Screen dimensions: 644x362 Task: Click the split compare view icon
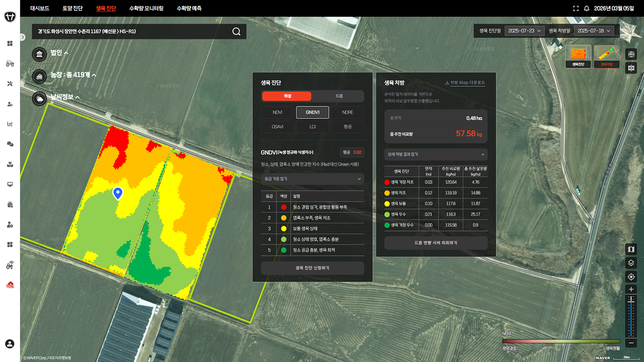631,68
